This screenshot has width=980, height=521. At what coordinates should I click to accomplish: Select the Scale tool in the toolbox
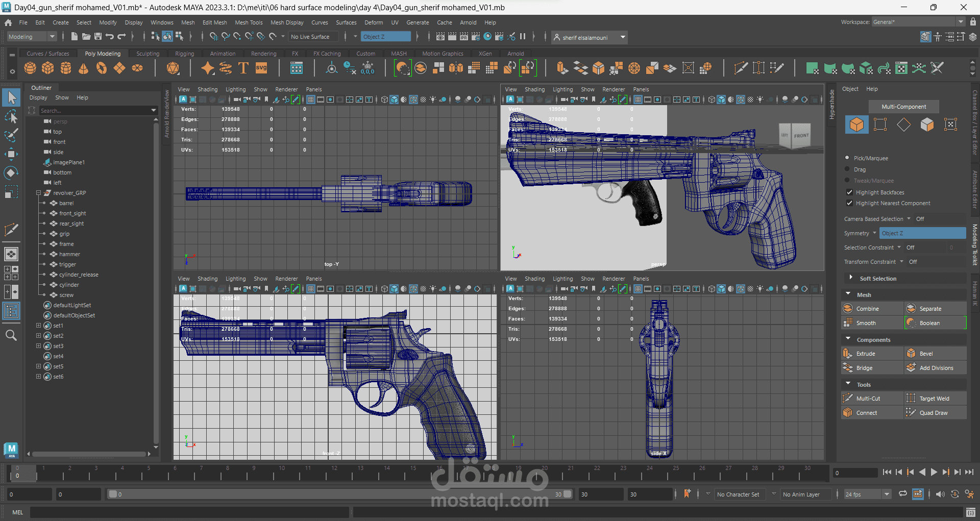[x=11, y=191]
